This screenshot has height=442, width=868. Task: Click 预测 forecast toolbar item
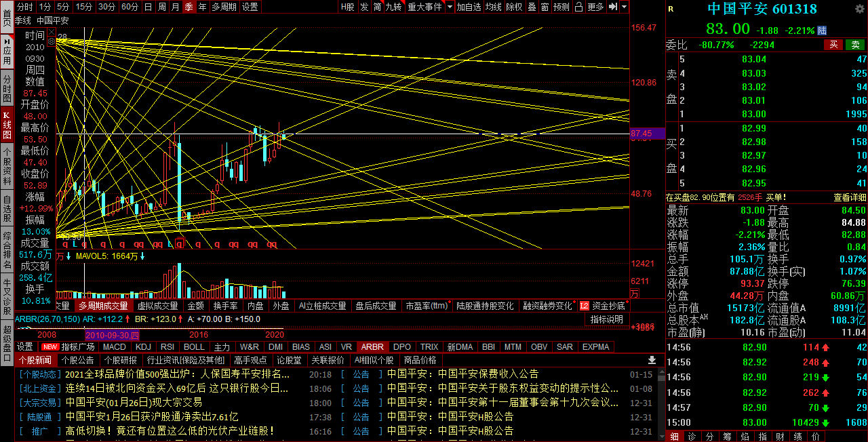click(x=561, y=7)
